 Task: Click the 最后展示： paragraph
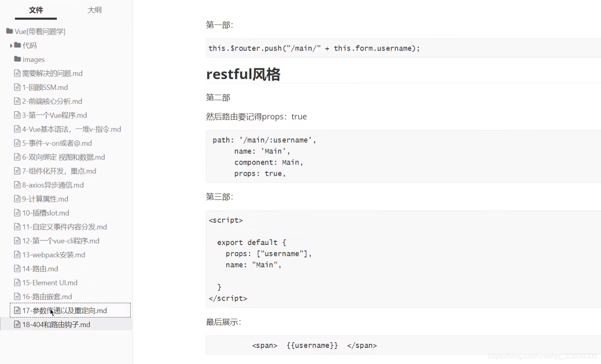point(224,322)
